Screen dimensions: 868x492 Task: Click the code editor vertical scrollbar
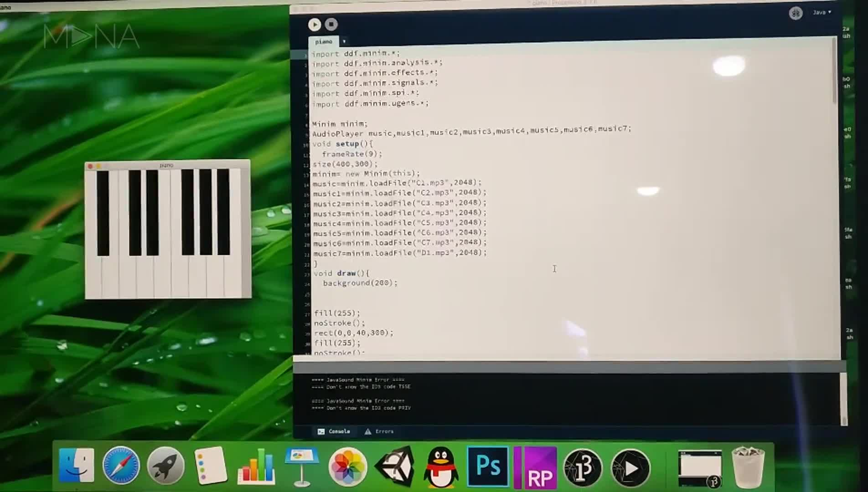pyautogui.click(x=835, y=71)
